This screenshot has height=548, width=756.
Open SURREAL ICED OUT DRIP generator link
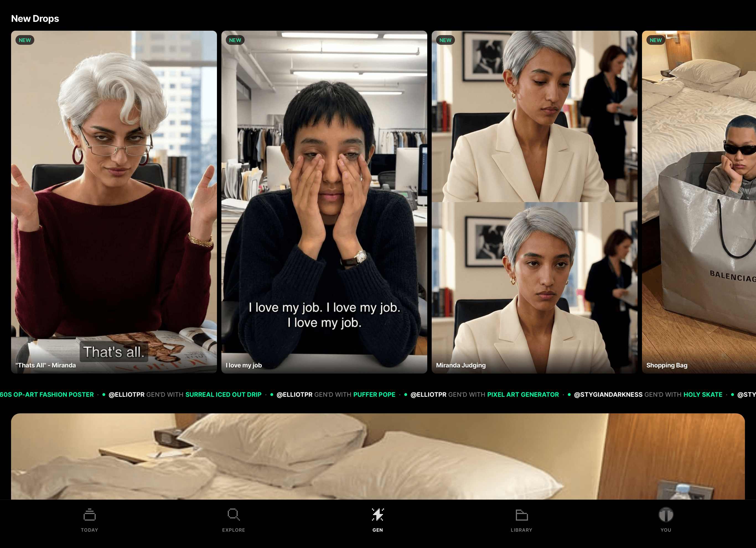point(223,395)
